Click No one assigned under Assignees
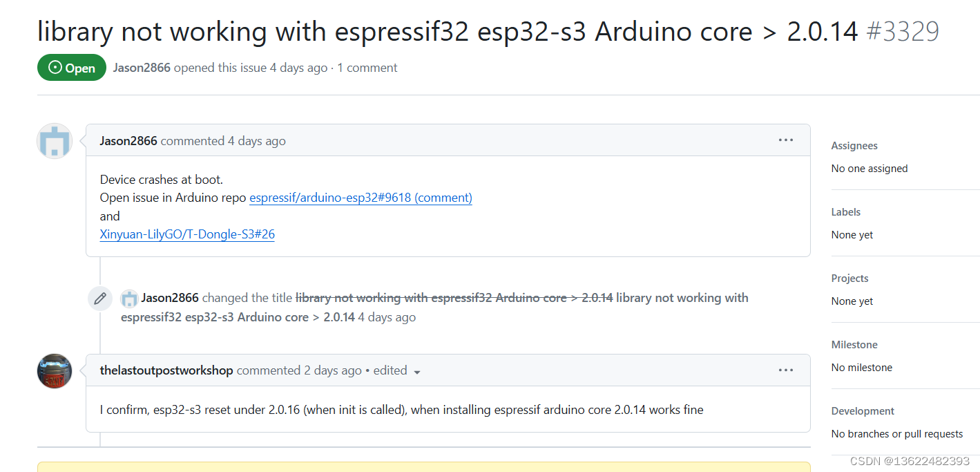980x472 pixels. [x=869, y=168]
